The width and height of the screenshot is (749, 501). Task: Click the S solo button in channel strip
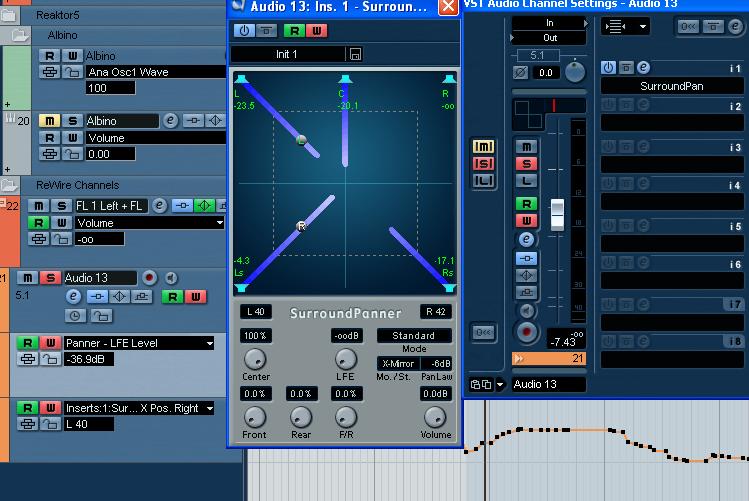coord(526,164)
